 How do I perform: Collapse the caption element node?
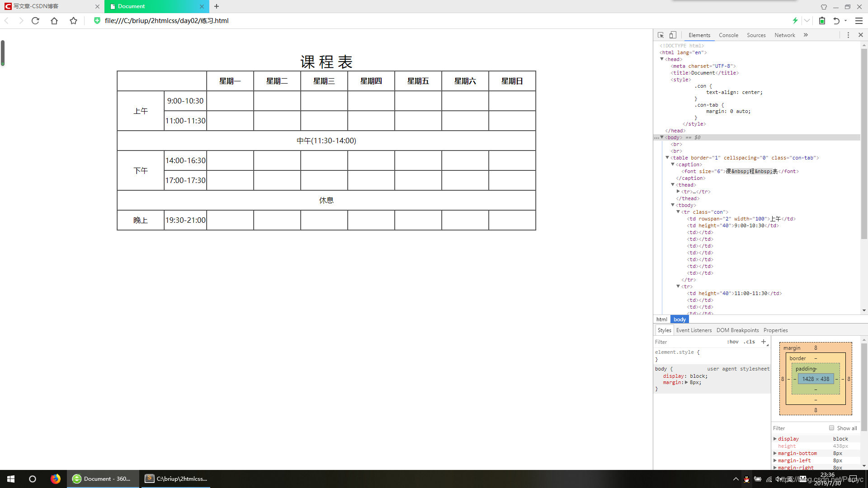pyautogui.click(x=673, y=164)
